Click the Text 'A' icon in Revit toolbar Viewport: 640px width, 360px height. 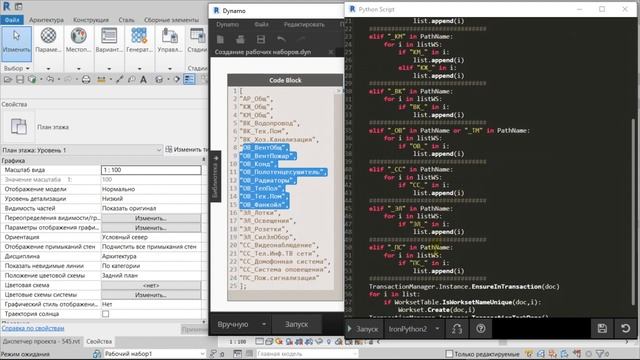(143, 80)
